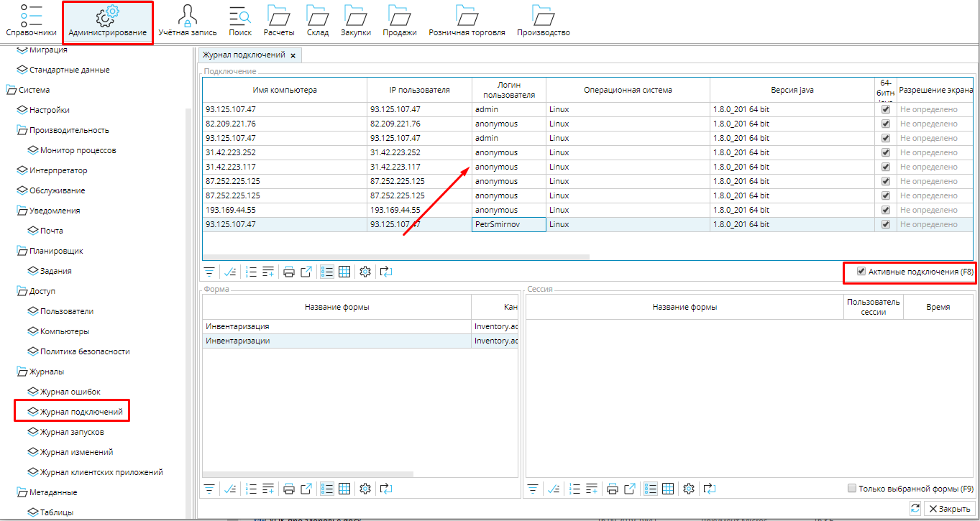
Task: Open the Поиск search section
Action: (x=240, y=21)
